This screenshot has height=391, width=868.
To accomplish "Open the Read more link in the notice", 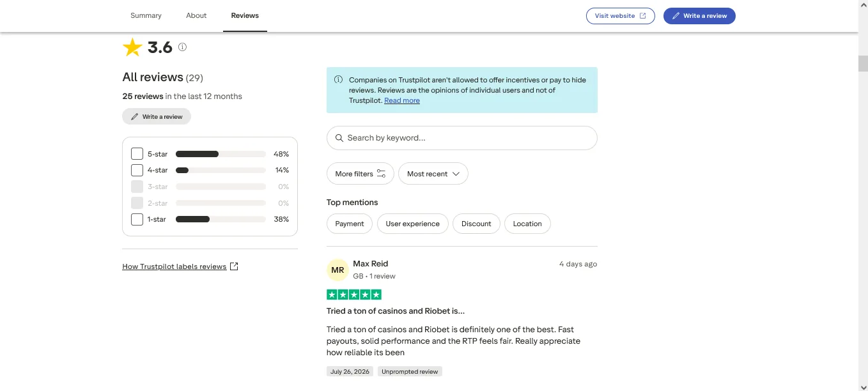I will [x=402, y=100].
